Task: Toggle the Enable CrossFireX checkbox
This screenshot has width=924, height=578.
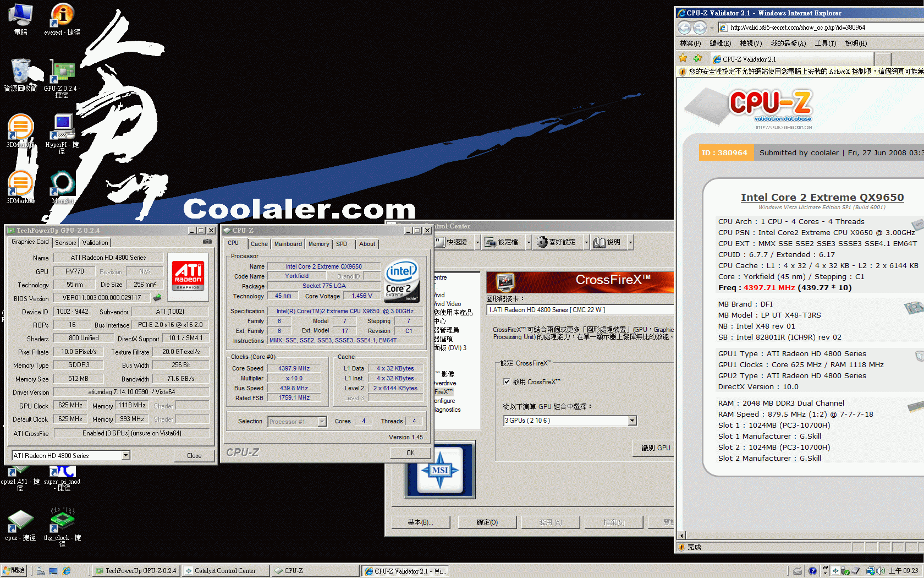Action: point(506,381)
